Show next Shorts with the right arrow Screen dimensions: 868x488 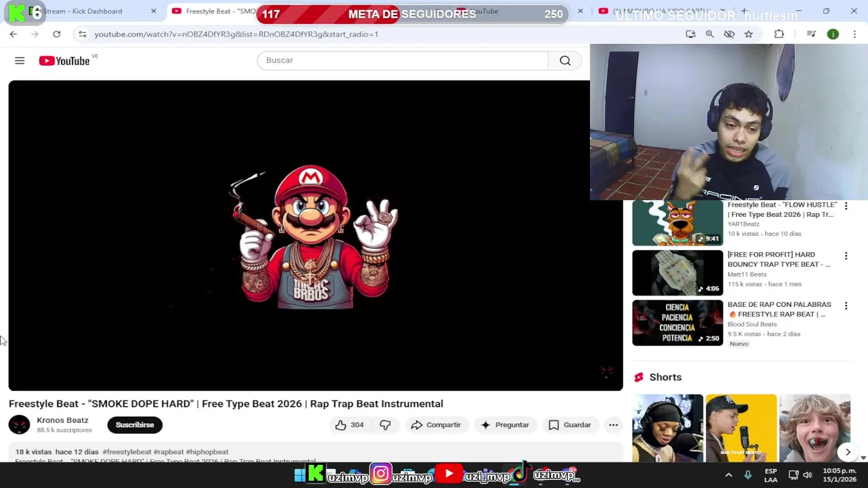[x=848, y=452]
